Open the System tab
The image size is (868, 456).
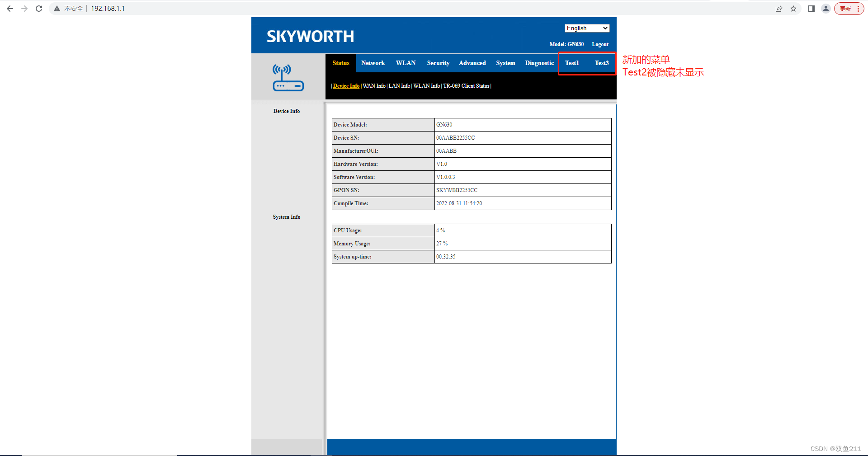(505, 63)
